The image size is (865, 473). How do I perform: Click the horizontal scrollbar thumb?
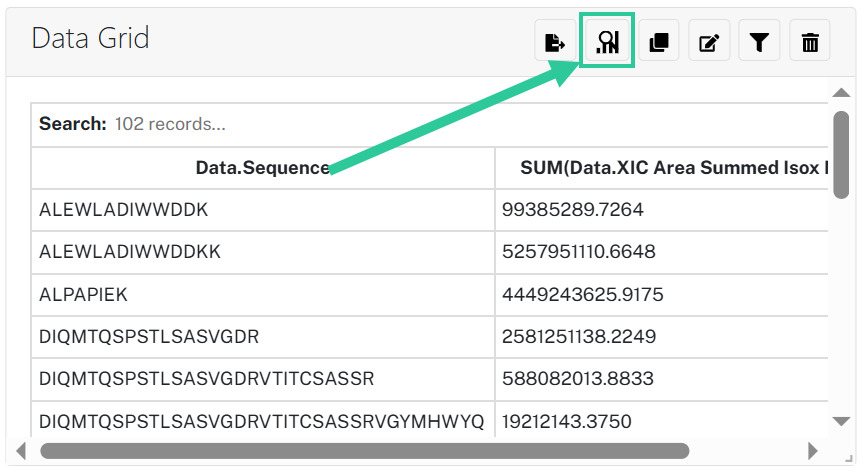click(365, 451)
